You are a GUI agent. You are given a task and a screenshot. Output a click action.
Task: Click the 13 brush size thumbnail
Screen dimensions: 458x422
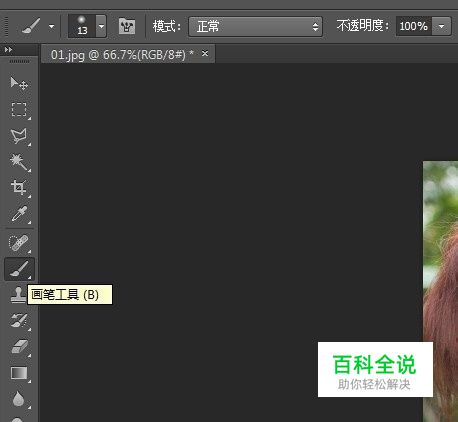click(82, 26)
